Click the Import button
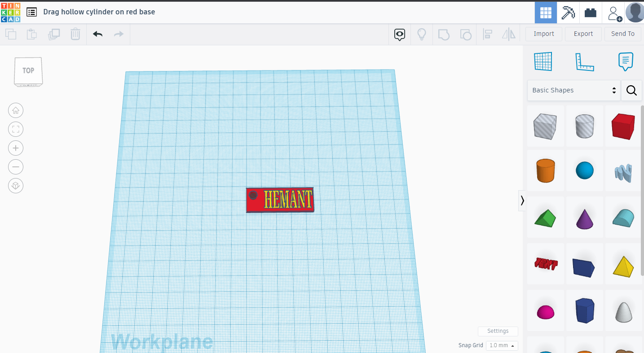 (544, 34)
